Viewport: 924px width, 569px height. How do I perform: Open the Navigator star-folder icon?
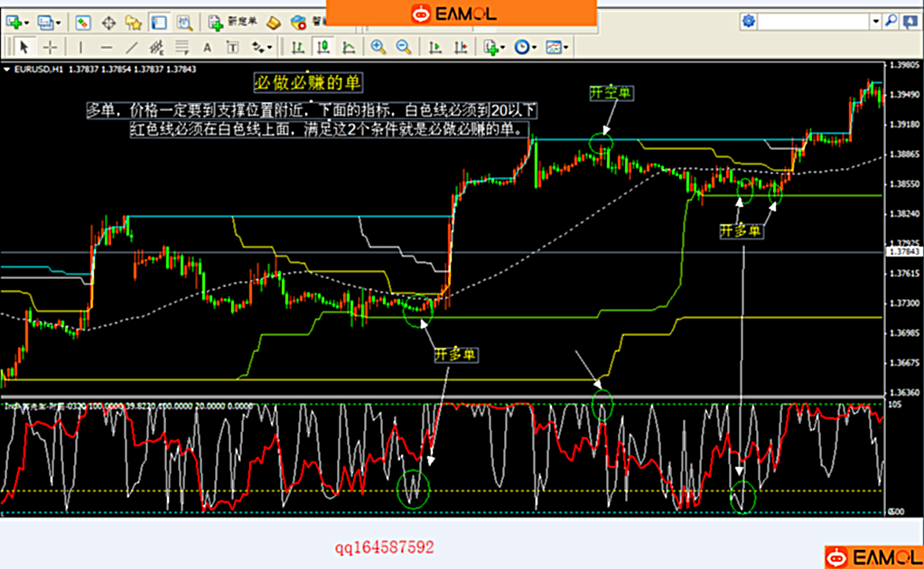(133, 21)
